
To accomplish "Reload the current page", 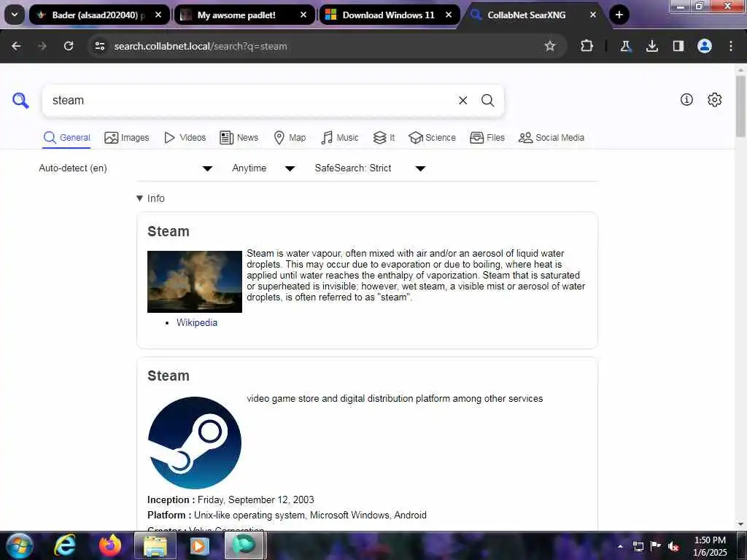I will (69, 46).
